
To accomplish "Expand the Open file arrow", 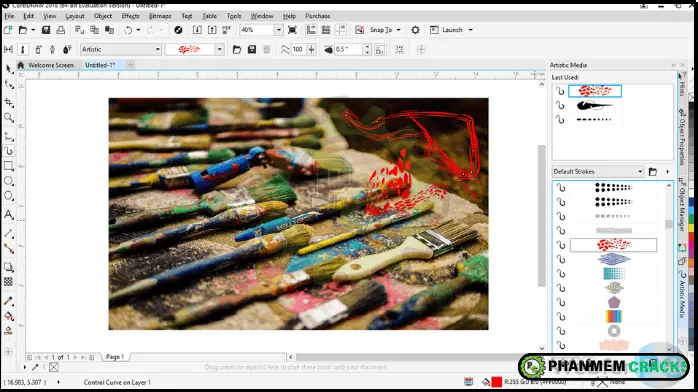I will pyautogui.click(x=33, y=30).
